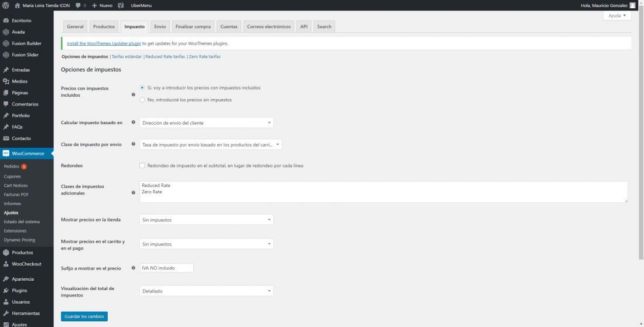Click the plus icon beside Nuevo
Screen dimensions: 644x327
pos(94,5)
